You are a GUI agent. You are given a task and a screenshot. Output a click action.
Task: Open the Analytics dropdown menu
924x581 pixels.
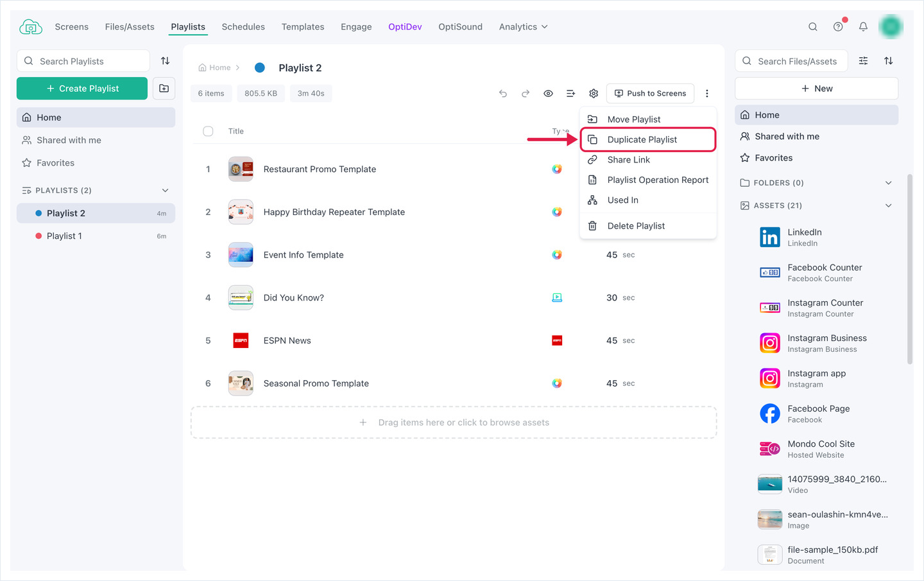coord(523,27)
